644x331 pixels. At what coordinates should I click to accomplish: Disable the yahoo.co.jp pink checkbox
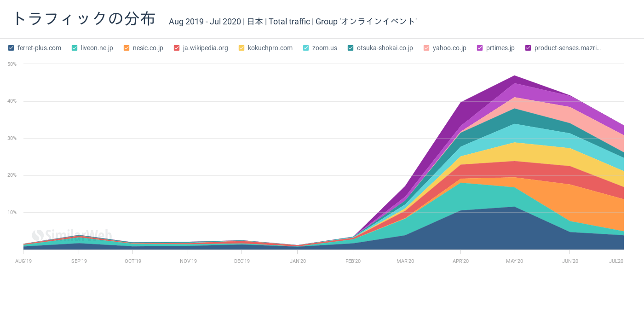pos(426,48)
